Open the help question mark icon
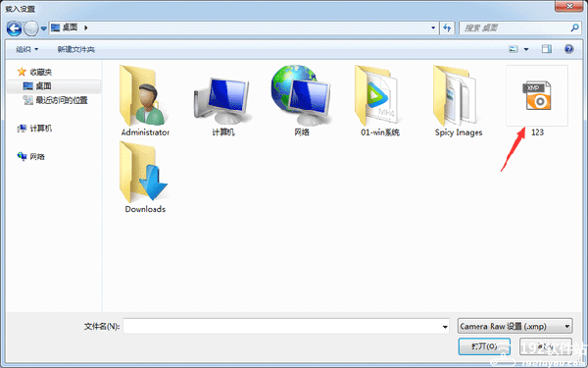Viewport: 588px width, 368px height. [568, 49]
